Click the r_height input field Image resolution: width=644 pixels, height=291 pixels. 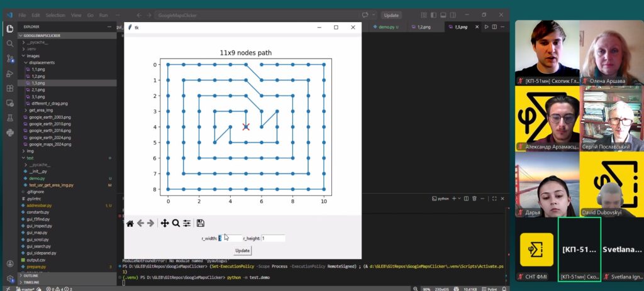coord(273,238)
